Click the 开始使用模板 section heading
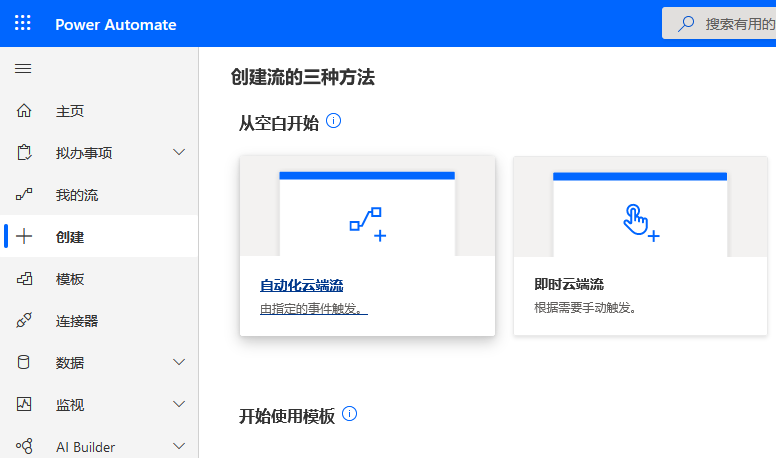This screenshot has width=776, height=458. coord(287,416)
